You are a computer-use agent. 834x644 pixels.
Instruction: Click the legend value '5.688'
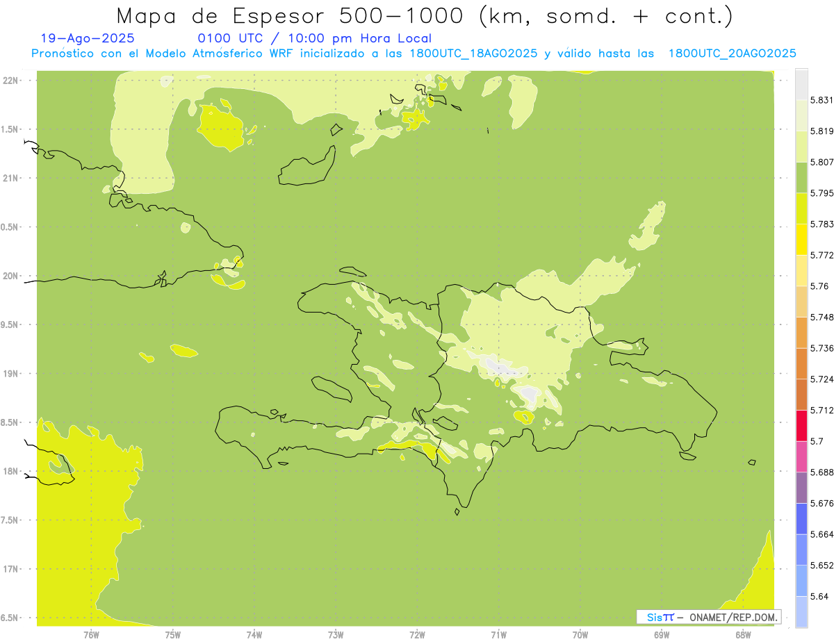coord(822,472)
